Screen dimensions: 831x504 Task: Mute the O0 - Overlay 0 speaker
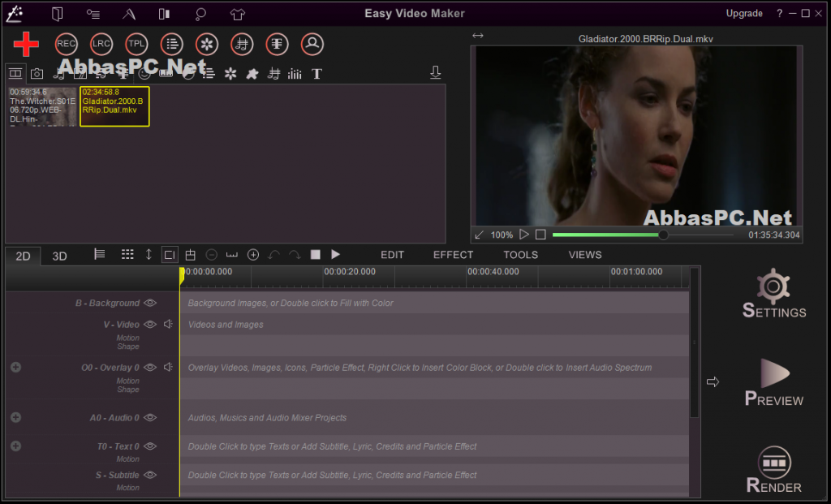(x=168, y=367)
